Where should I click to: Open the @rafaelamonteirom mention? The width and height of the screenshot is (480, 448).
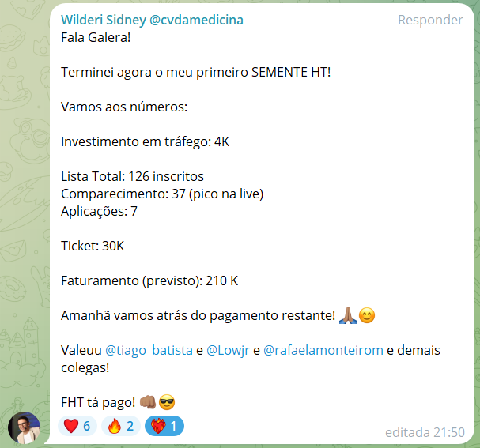pyautogui.click(x=323, y=350)
